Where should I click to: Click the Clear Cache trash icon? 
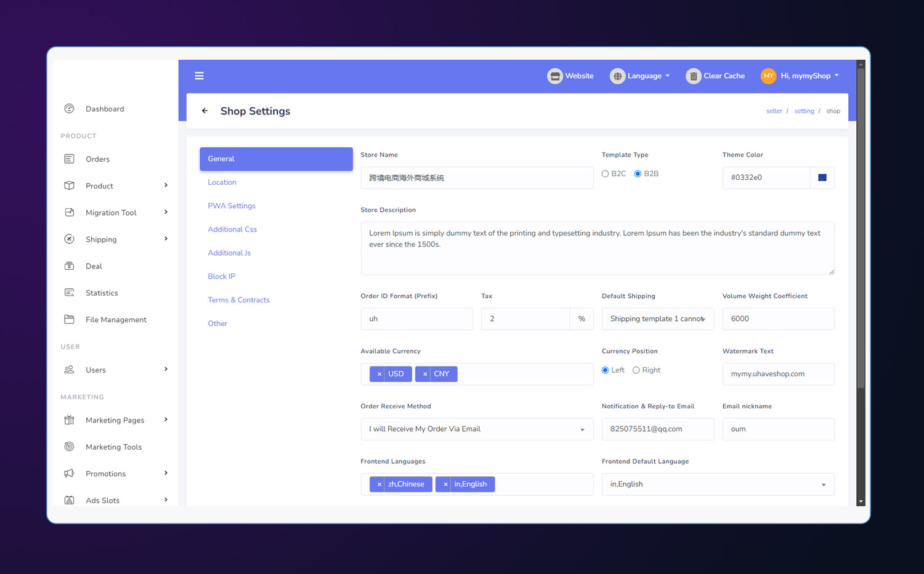[694, 76]
